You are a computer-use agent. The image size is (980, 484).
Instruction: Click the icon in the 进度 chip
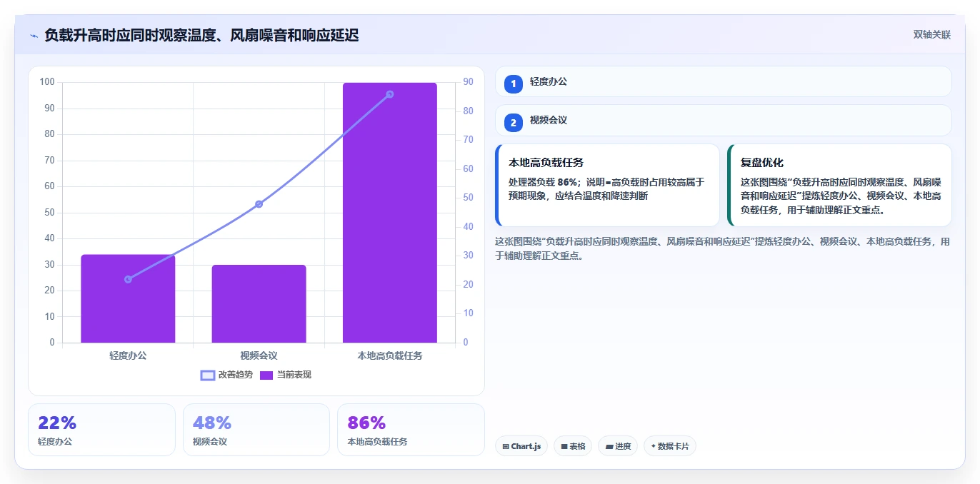(609, 446)
